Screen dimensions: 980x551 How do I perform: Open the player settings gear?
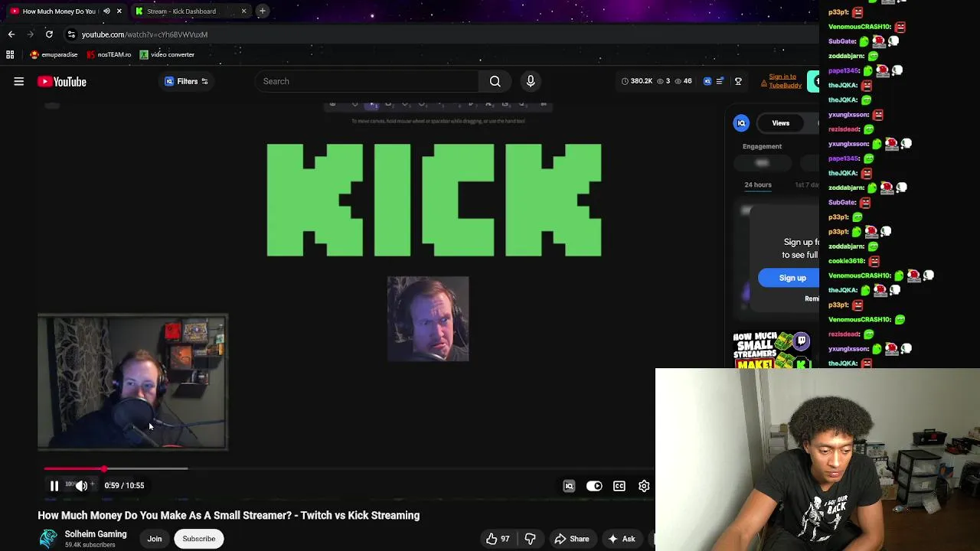[x=645, y=486]
